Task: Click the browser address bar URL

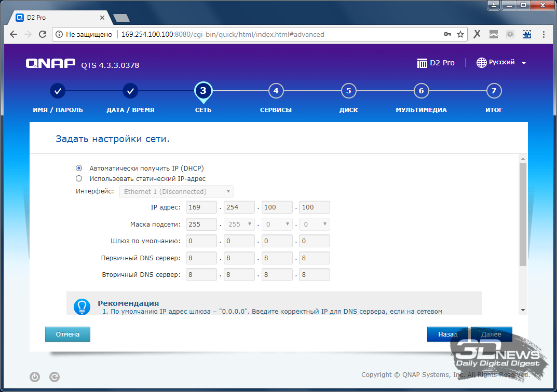Action: point(223,34)
